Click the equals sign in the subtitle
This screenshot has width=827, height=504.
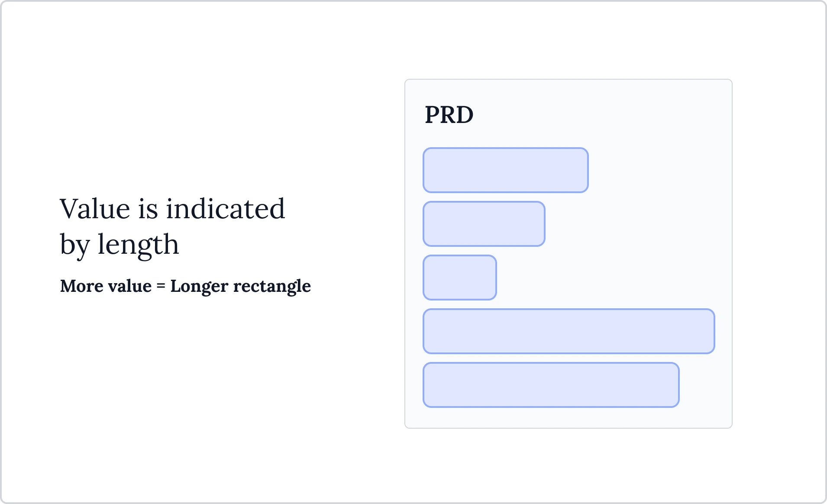click(x=161, y=286)
